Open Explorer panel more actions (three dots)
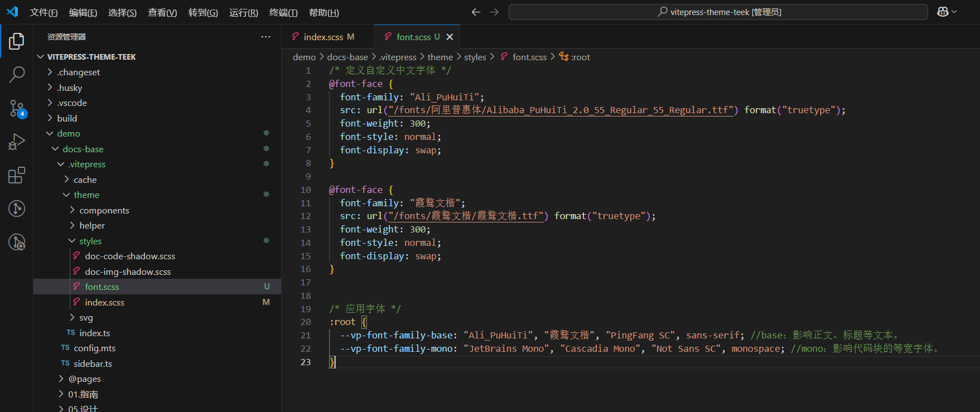The width and height of the screenshot is (980, 412). [x=265, y=37]
